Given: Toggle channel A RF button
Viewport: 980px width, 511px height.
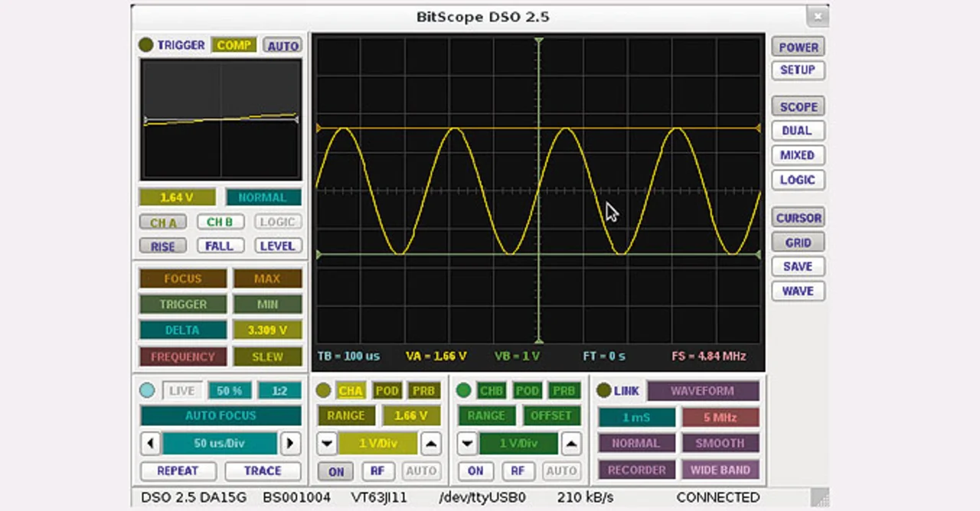Looking at the screenshot, I should pos(378,471).
